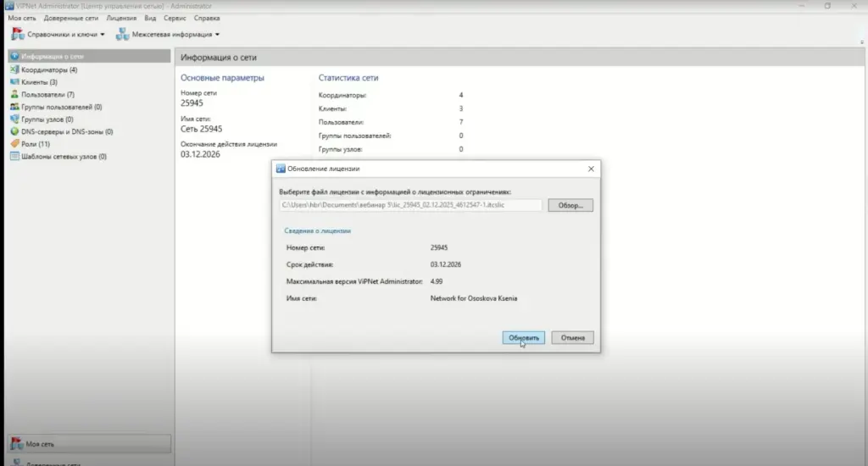Click the Группы узлов (0) icon
Image resolution: width=868 pixels, height=466 pixels.
coord(14,119)
